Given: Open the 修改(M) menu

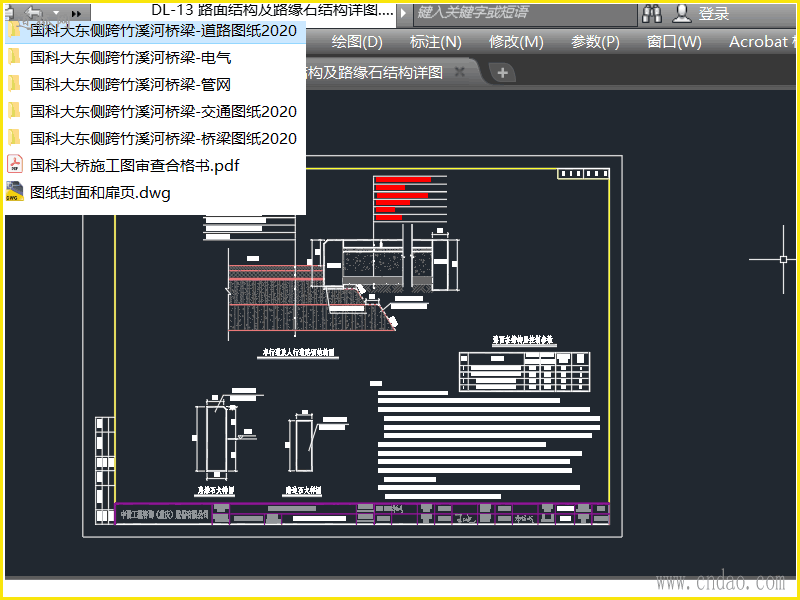Looking at the screenshot, I should point(516,42).
